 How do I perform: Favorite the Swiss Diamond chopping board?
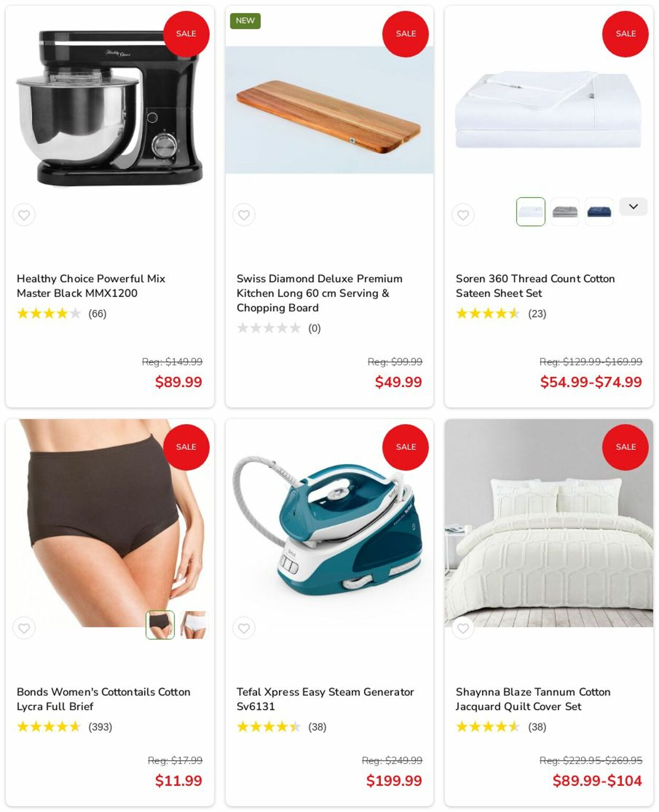coord(244,215)
